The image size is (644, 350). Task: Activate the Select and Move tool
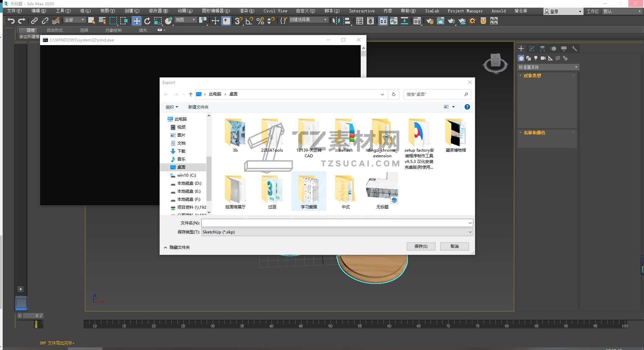click(x=137, y=21)
